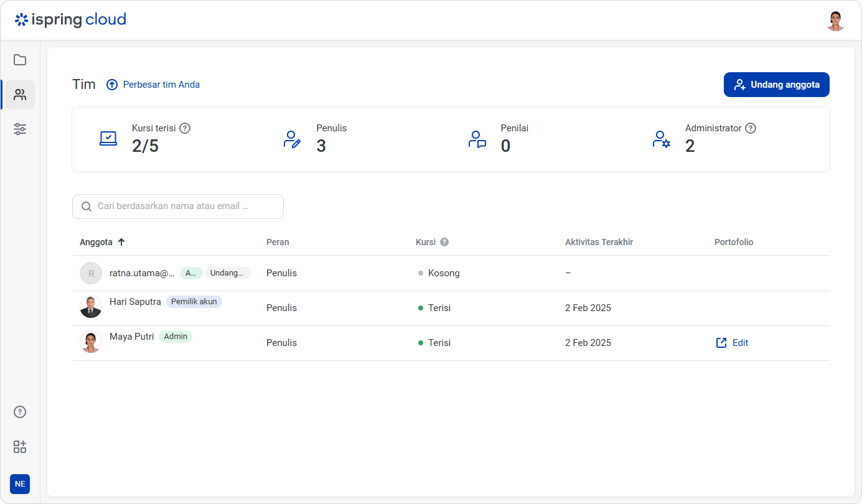Click the truncated A... badge on ratna row
This screenshot has width=862, height=504.
point(191,273)
